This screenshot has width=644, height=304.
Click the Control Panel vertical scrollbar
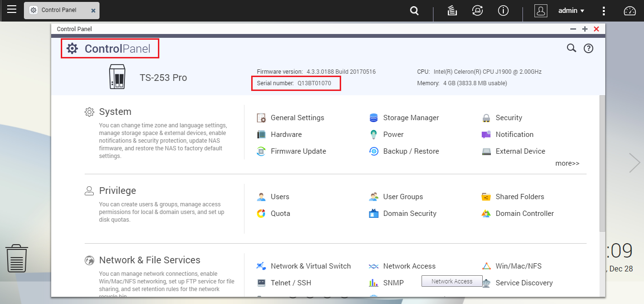click(x=602, y=163)
